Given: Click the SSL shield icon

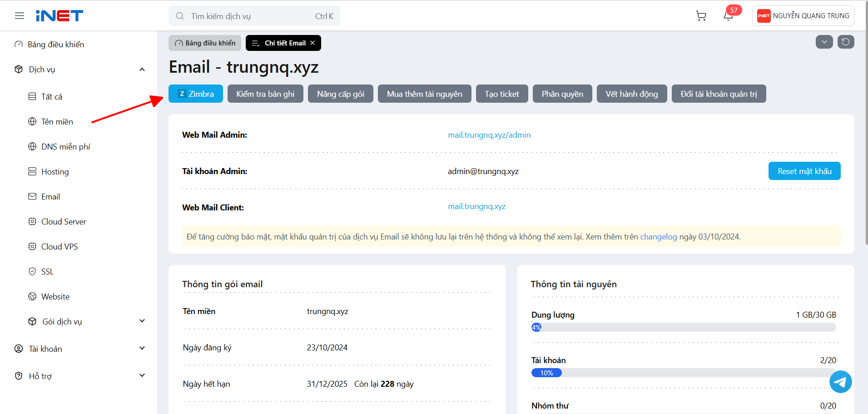Looking at the screenshot, I should pos(32,271).
